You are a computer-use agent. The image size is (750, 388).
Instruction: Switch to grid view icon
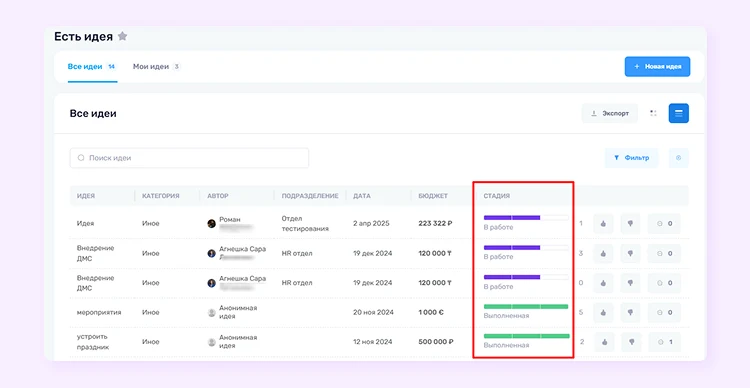tap(653, 113)
